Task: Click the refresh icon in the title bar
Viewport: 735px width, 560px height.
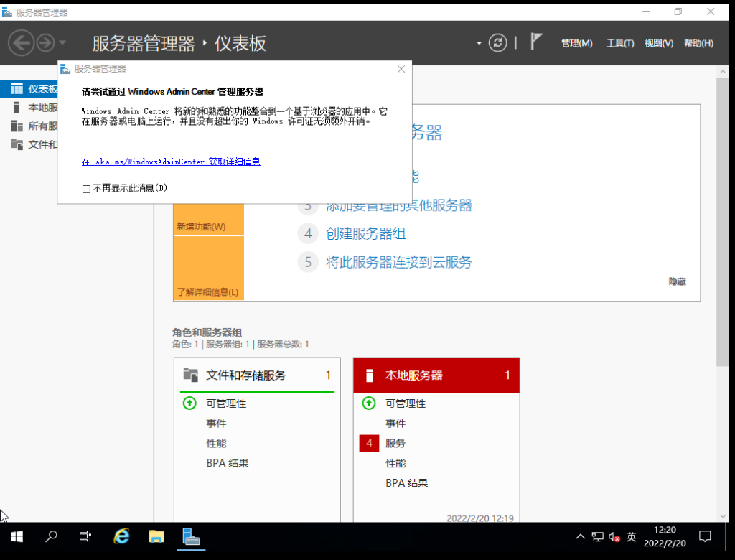Action: 497,42
